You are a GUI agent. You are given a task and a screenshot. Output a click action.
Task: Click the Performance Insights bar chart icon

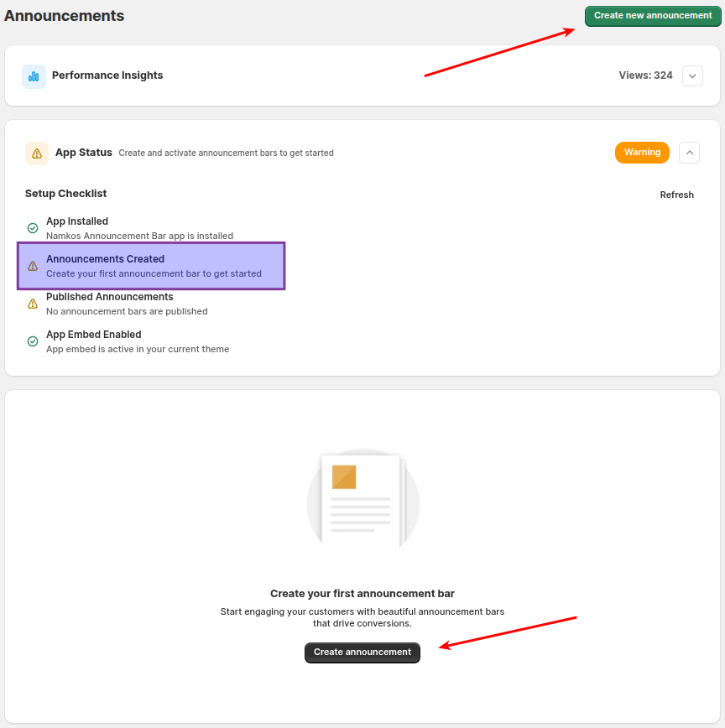[34, 76]
